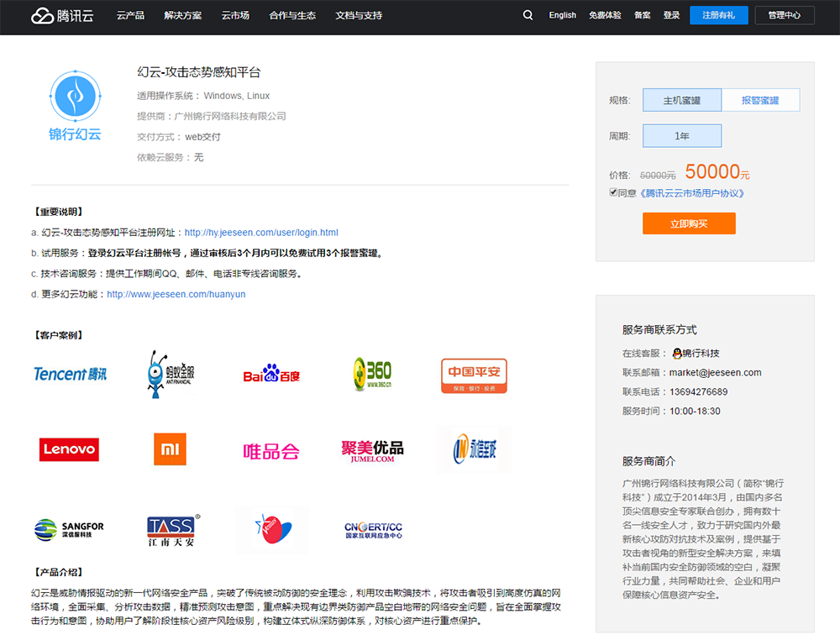This screenshot has width=840, height=640.
Task: Open the 云产品 menu
Action: tap(131, 15)
